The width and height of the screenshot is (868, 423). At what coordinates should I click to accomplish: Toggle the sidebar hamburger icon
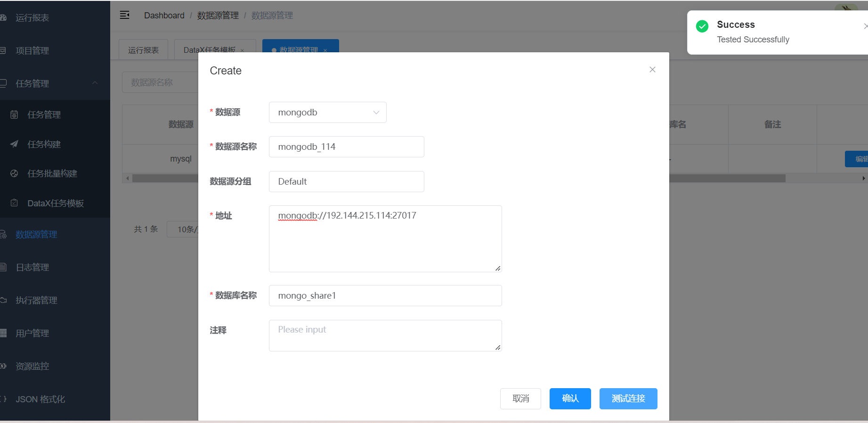124,15
